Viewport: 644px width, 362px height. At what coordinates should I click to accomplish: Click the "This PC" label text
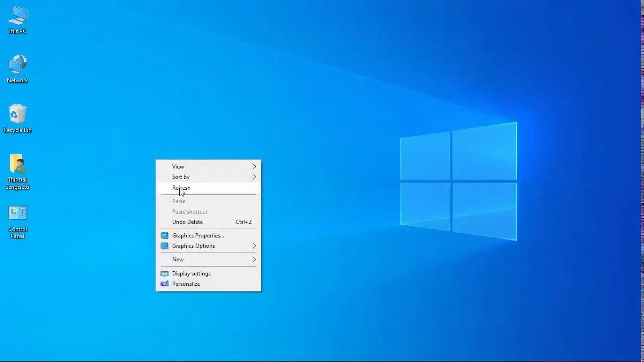[x=17, y=31]
